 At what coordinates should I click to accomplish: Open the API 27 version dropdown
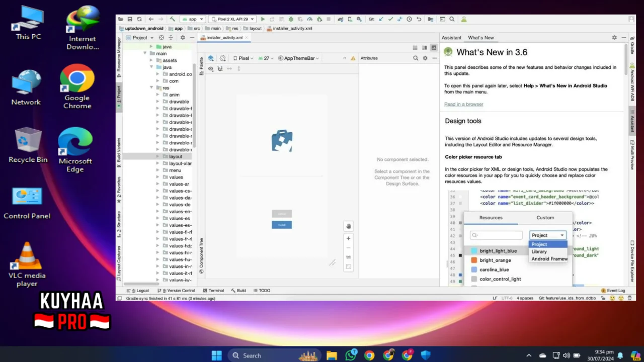(x=266, y=58)
